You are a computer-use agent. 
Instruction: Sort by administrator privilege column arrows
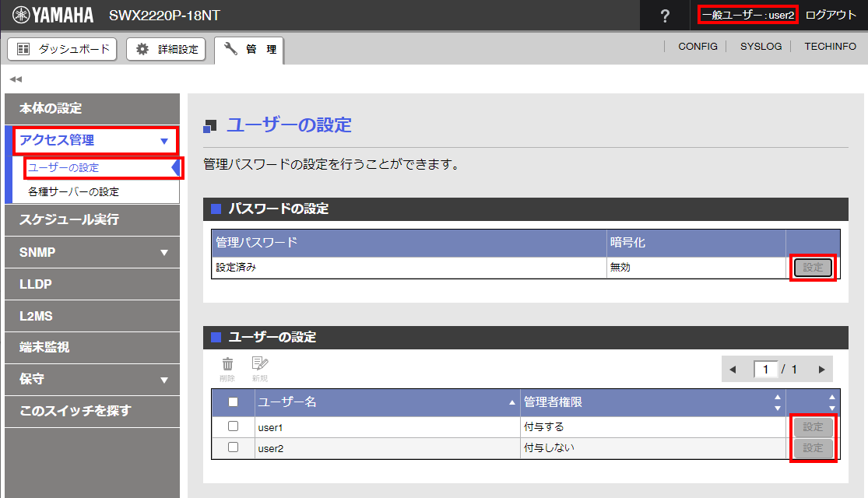[776, 402]
